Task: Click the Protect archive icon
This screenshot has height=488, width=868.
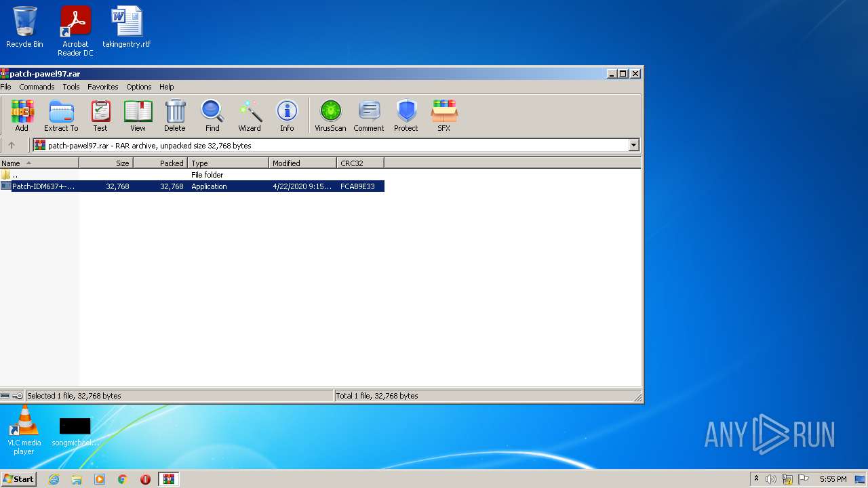Action: point(406,115)
